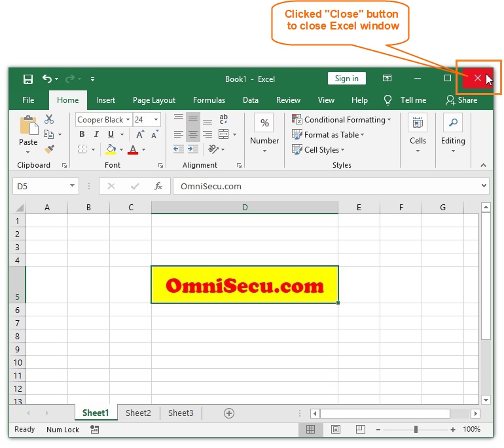Click the zoom slider handle
504x448 pixels.
point(416,430)
